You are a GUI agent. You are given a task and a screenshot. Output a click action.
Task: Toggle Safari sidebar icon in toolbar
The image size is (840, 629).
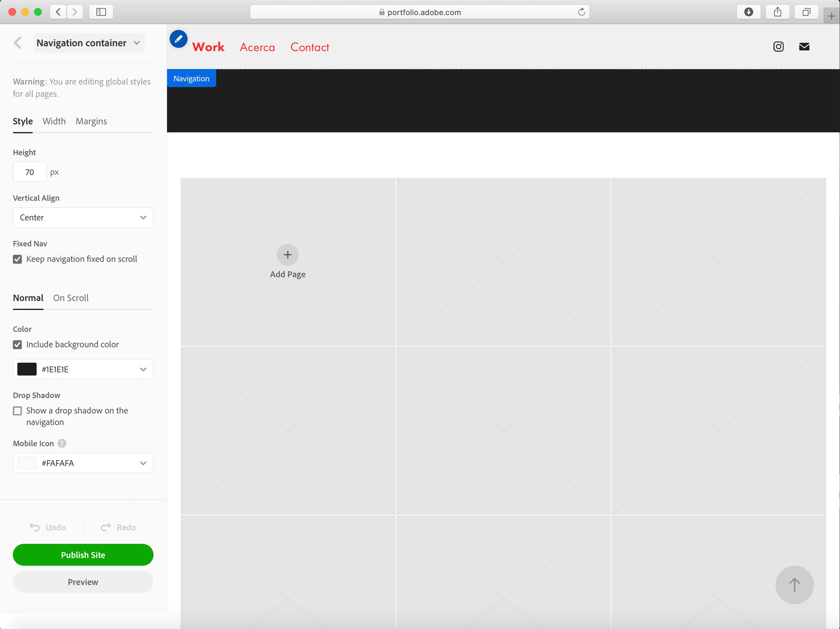click(x=101, y=12)
